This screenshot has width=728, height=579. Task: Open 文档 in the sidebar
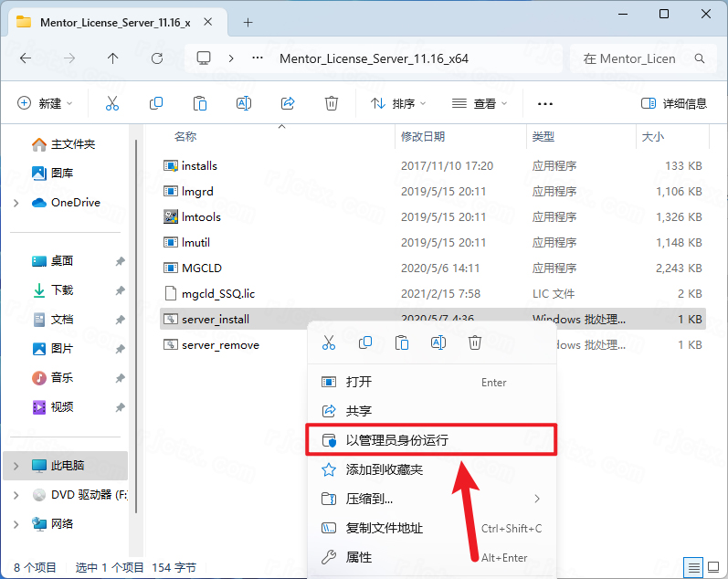click(53, 320)
